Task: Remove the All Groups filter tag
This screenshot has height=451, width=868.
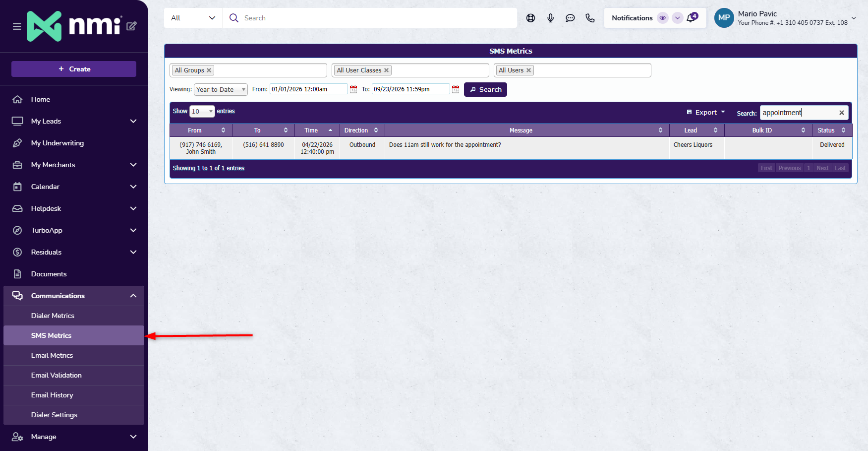Action: coord(209,70)
